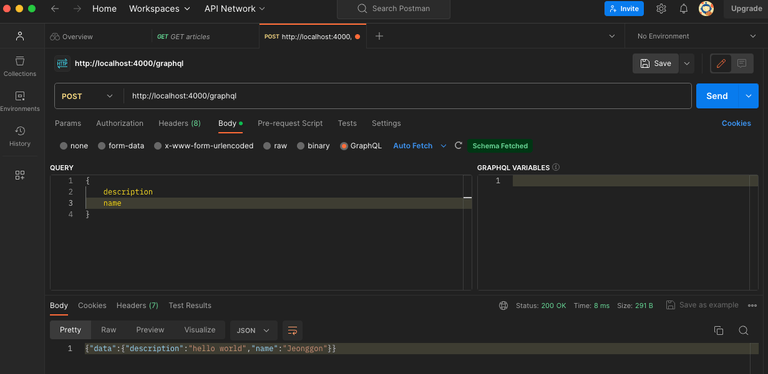Switch to edit mode pencil icon

(720, 64)
